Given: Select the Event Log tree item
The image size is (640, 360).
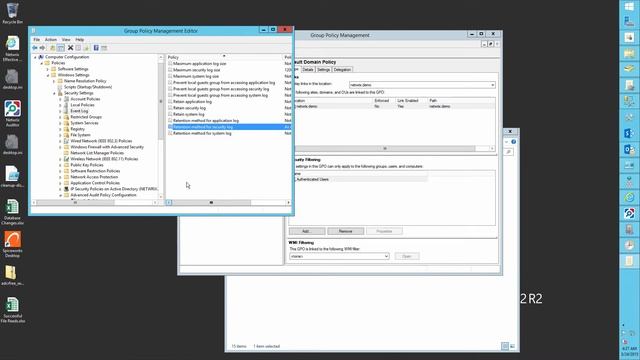Looking at the screenshot, I should pos(79,111).
